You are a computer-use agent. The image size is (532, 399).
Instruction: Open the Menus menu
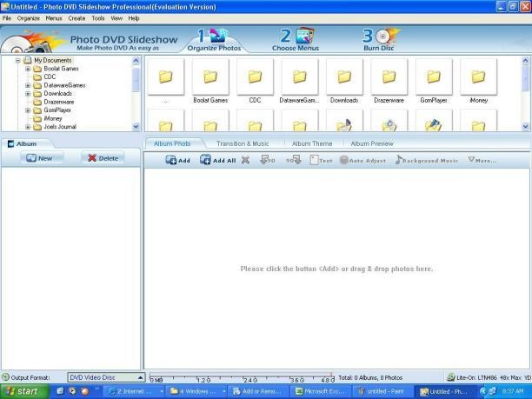54,18
